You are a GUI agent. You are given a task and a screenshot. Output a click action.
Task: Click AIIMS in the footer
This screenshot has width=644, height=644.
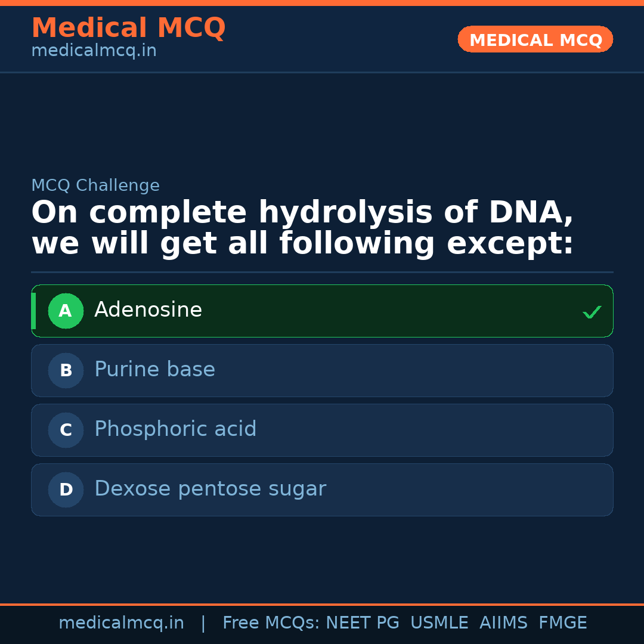(503, 623)
